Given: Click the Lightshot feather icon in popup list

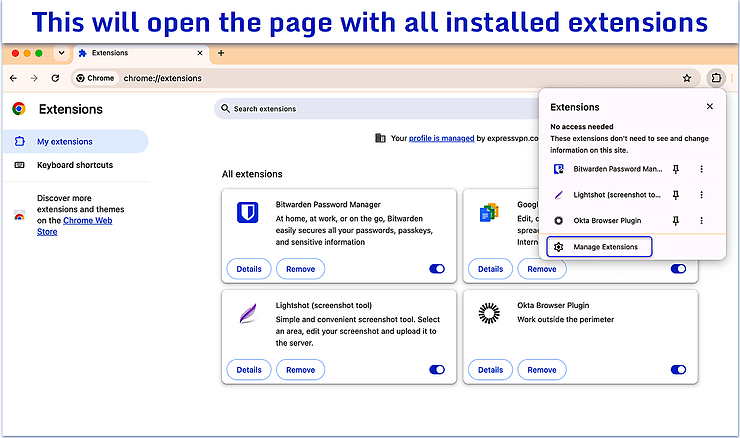Looking at the screenshot, I should [558, 195].
